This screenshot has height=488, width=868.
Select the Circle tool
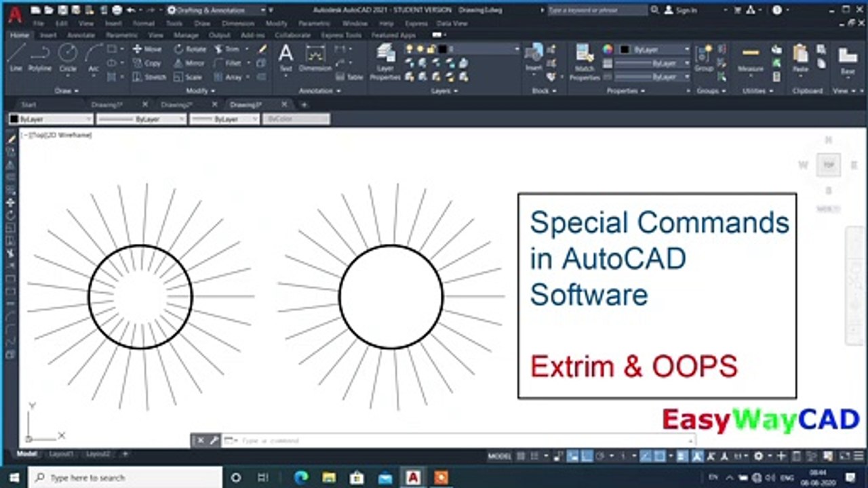(x=67, y=58)
